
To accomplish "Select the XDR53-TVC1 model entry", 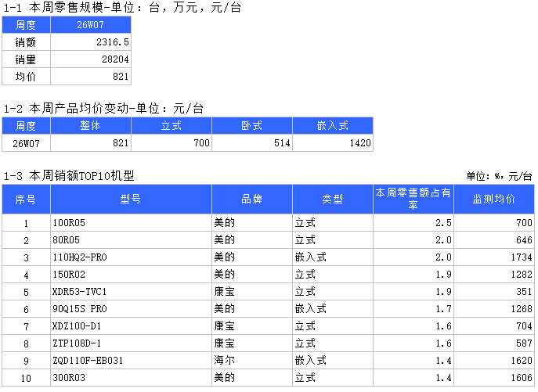I will click(131, 292).
